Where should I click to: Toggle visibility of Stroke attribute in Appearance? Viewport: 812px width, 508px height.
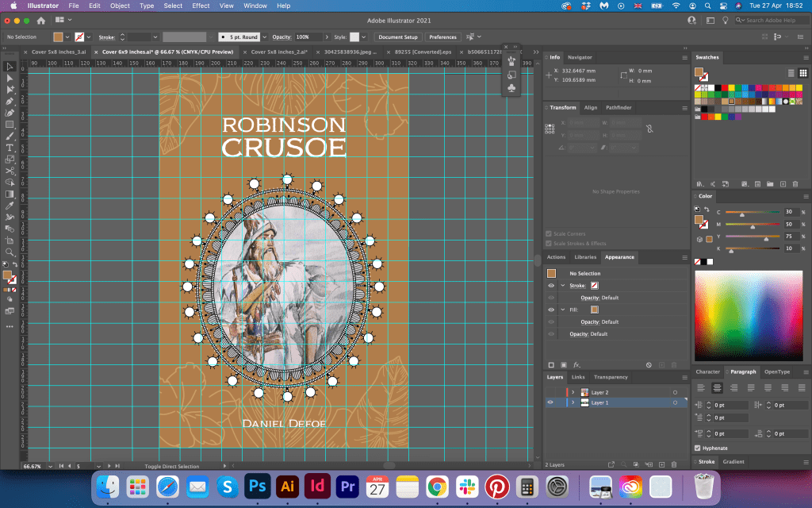(x=551, y=285)
